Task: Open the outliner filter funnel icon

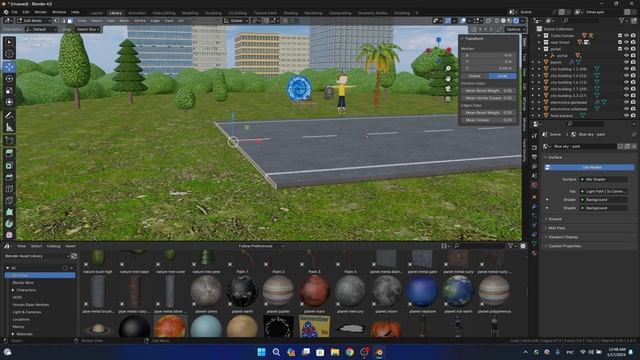Action: (622, 20)
